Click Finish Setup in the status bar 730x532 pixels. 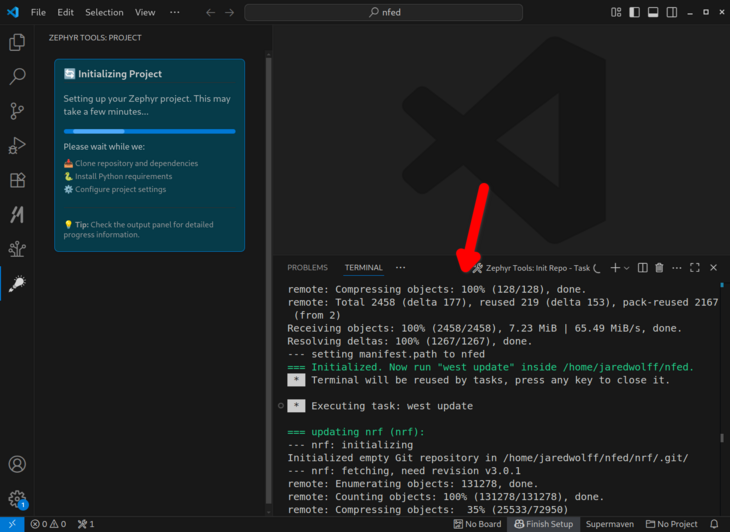coord(543,524)
